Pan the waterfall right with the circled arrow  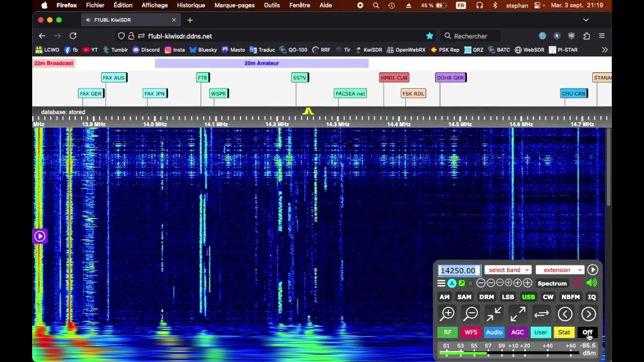pyautogui.click(x=589, y=314)
